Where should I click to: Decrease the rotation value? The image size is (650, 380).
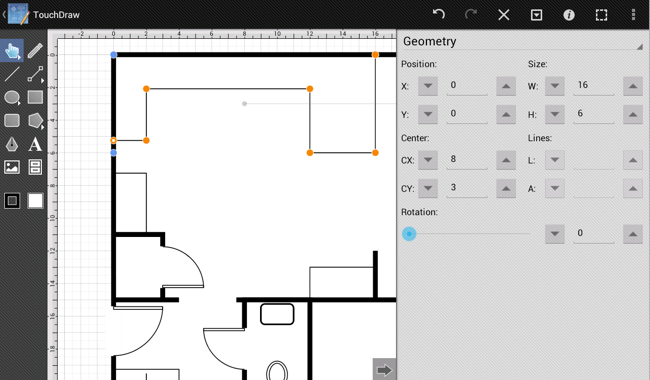pyautogui.click(x=555, y=234)
